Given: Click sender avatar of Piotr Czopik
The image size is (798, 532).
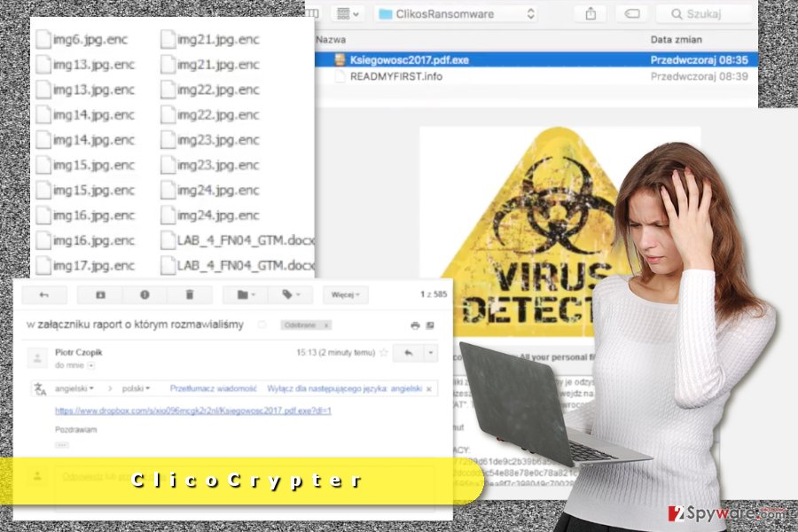Looking at the screenshot, I should 37,358.
